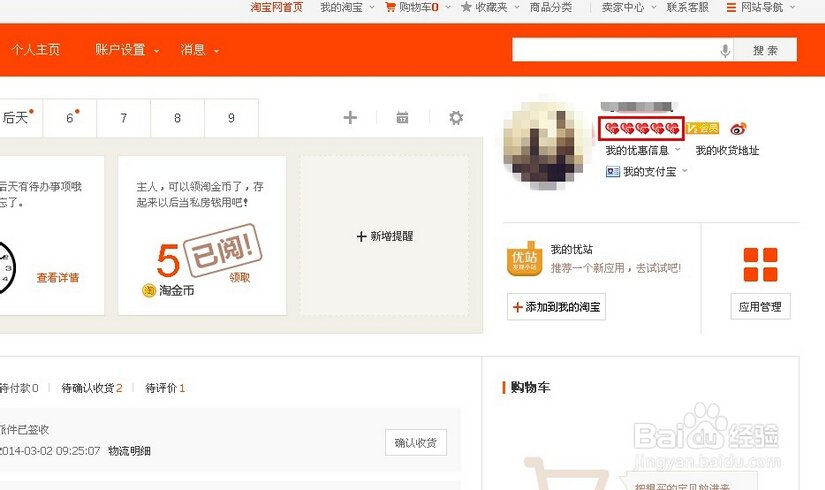Open 淘宝网首页 link in top bar
825x490 pixels.
click(276, 7)
